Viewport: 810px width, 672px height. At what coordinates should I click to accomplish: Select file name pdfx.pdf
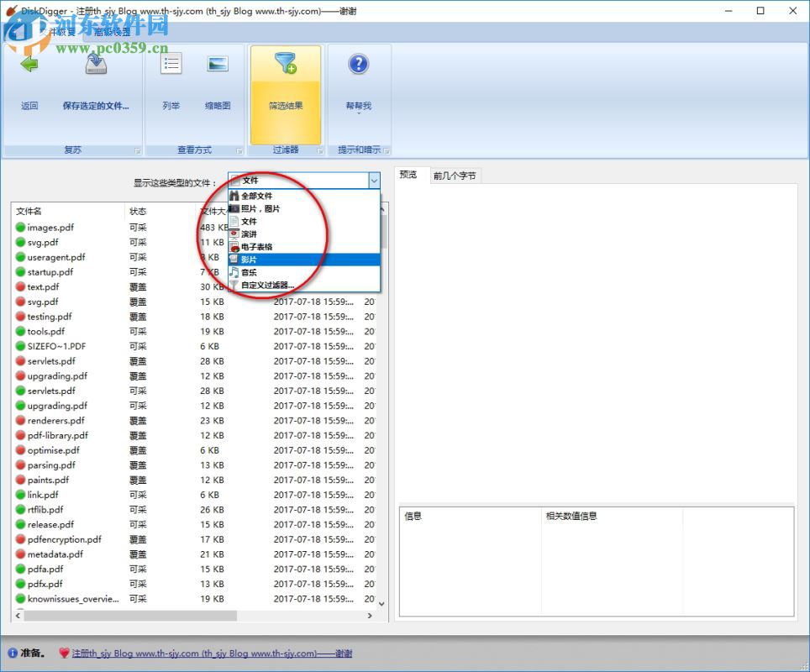pos(45,584)
